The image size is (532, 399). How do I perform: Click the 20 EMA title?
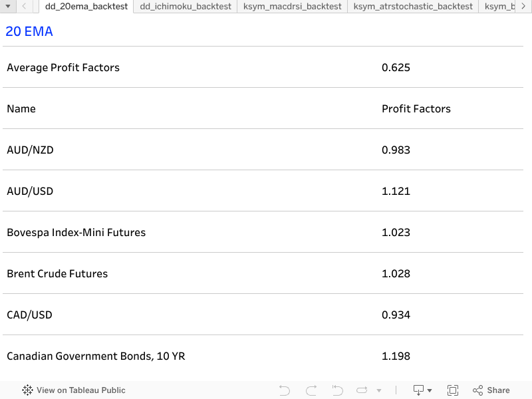tap(29, 31)
